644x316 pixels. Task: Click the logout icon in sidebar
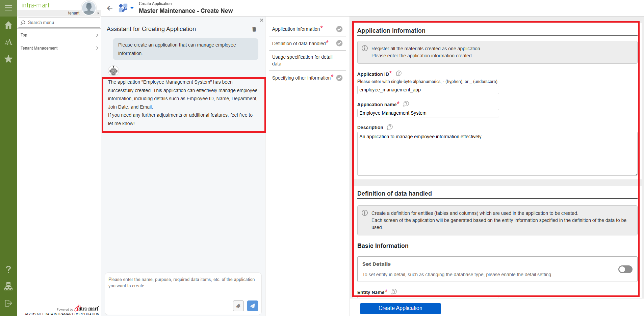[x=8, y=303]
